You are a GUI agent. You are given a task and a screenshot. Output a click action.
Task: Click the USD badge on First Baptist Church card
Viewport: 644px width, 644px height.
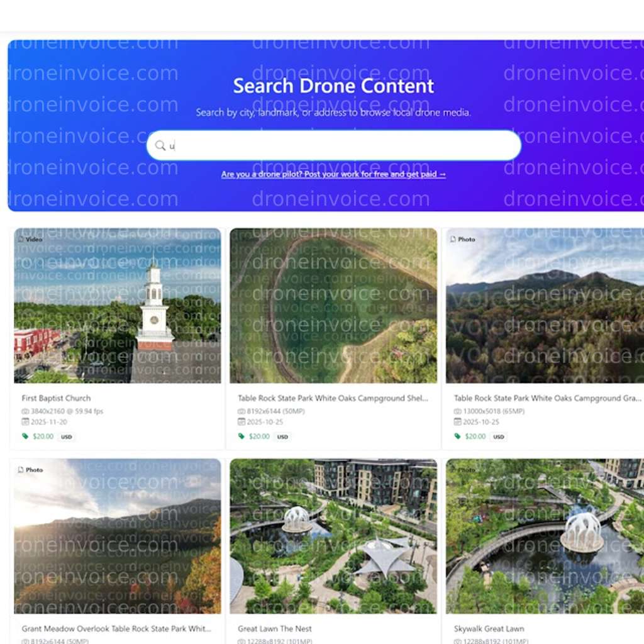(66, 436)
